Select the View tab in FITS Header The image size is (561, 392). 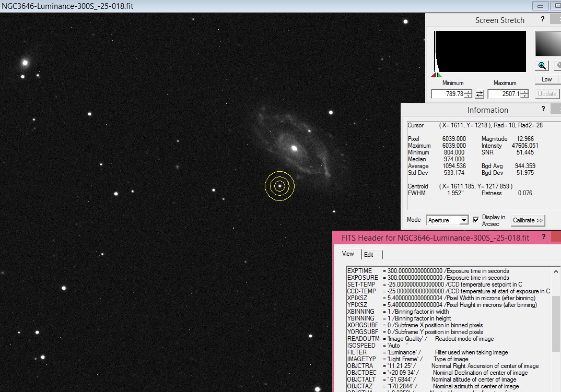348,254
